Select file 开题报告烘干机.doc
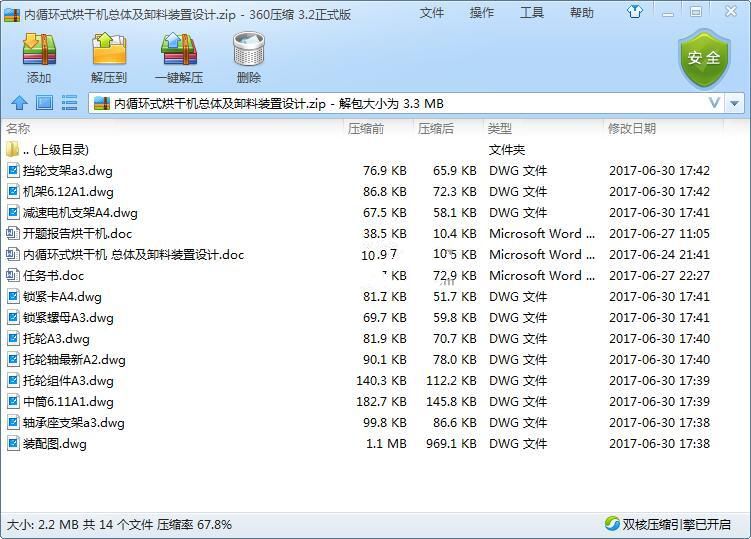 (78, 234)
